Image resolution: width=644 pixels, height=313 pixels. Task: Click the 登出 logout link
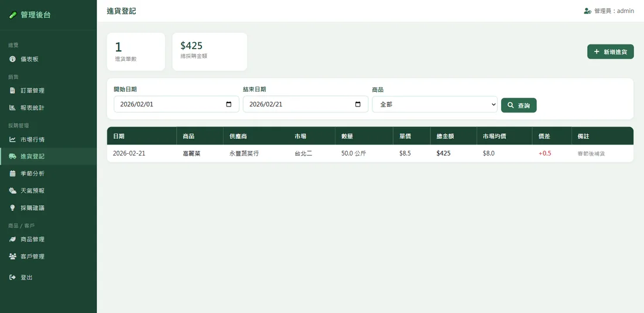point(49,278)
